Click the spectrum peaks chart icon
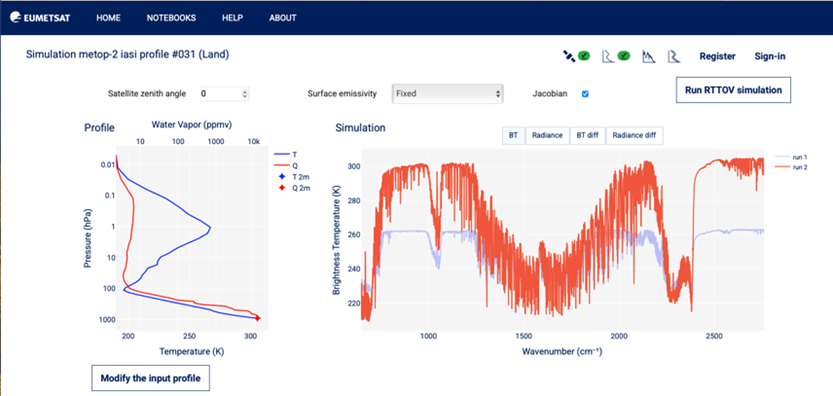This screenshot has height=396, width=833. (648, 56)
